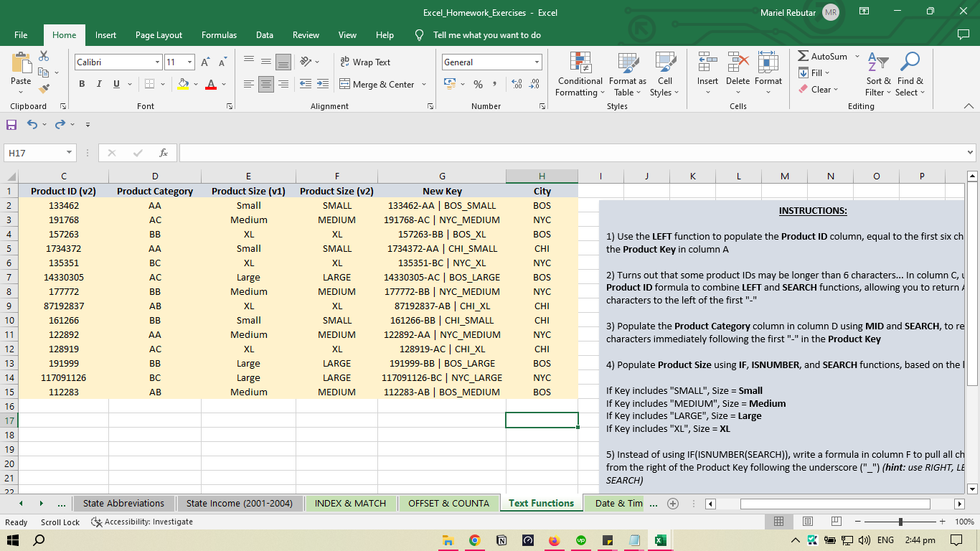Click Decrease Decimal icon

pyautogui.click(x=534, y=84)
